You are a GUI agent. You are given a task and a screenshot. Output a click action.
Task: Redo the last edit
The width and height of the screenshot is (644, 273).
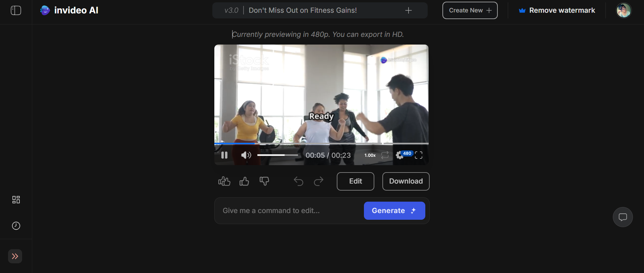319,181
